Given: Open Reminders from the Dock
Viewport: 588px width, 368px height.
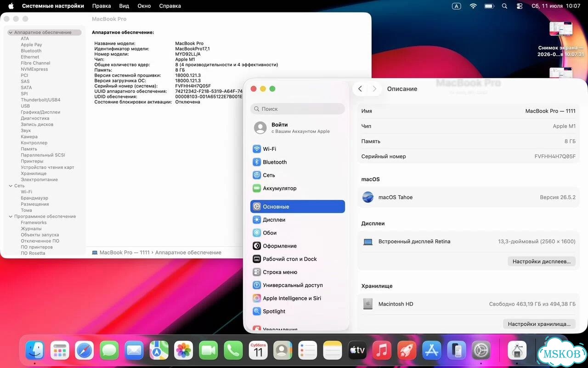Looking at the screenshot, I should point(308,351).
